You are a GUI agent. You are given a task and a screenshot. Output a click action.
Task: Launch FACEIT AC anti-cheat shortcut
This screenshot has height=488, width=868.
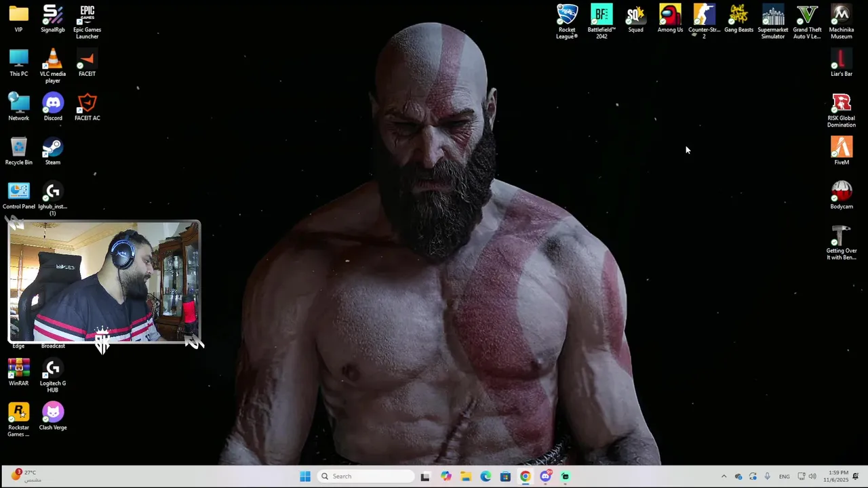point(87,107)
